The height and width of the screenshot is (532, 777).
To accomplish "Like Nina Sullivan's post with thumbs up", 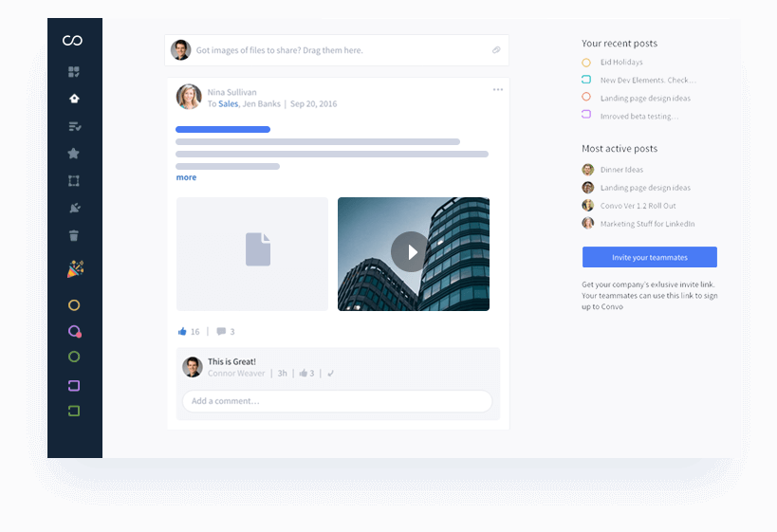I will tap(182, 332).
